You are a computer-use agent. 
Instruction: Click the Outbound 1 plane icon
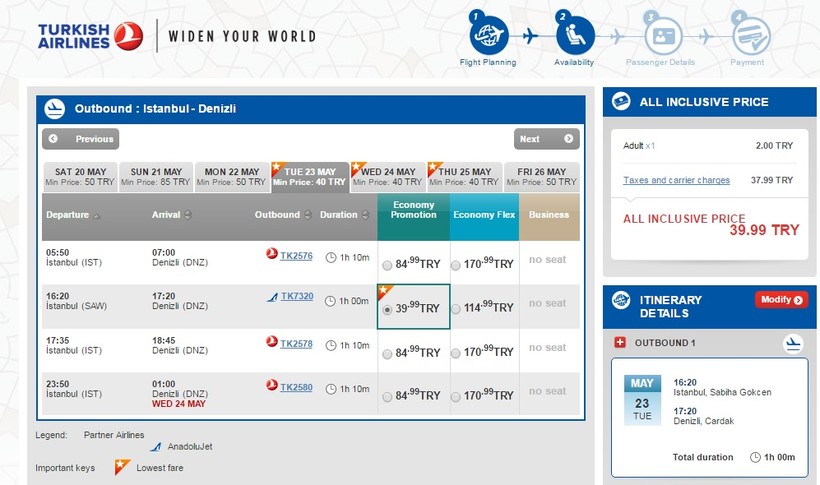[x=793, y=344]
